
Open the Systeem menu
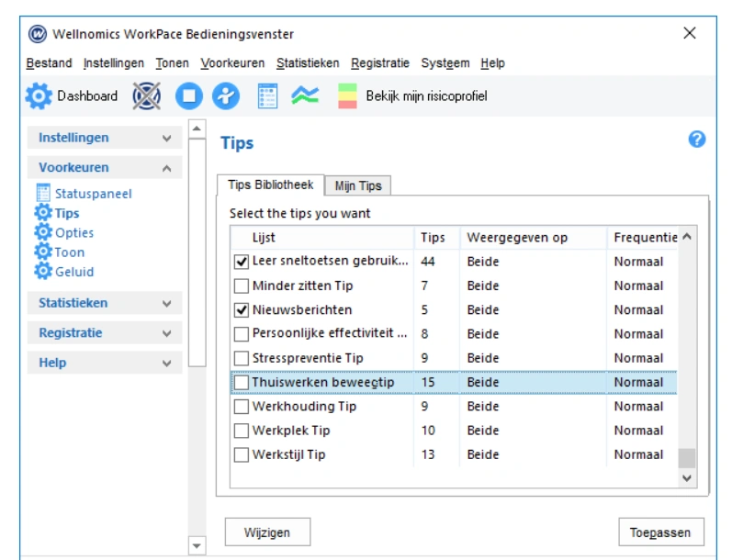pyautogui.click(x=445, y=63)
